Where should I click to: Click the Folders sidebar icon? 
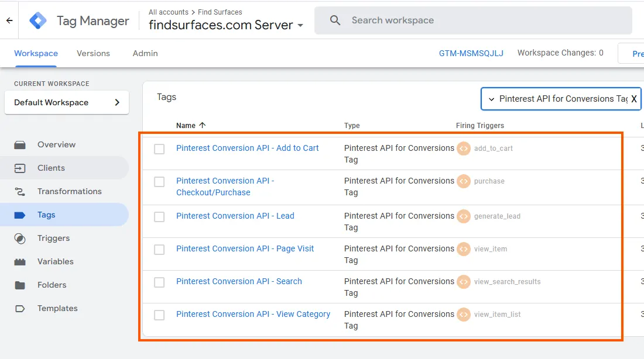click(20, 285)
